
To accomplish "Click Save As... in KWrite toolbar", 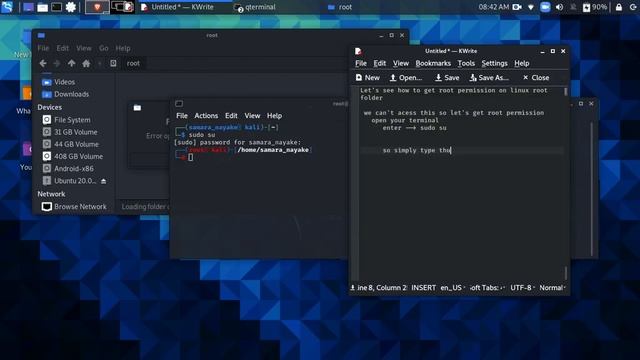I will point(489,78).
